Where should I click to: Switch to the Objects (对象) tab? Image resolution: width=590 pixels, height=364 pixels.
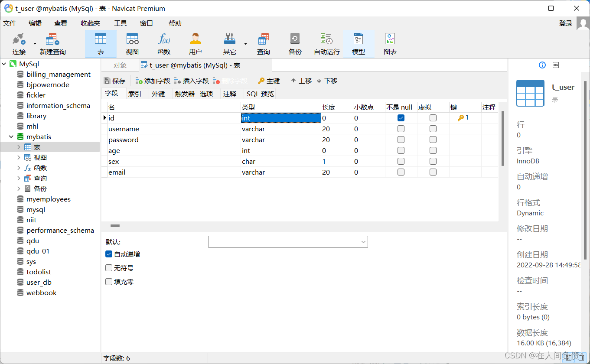(x=120, y=65)
